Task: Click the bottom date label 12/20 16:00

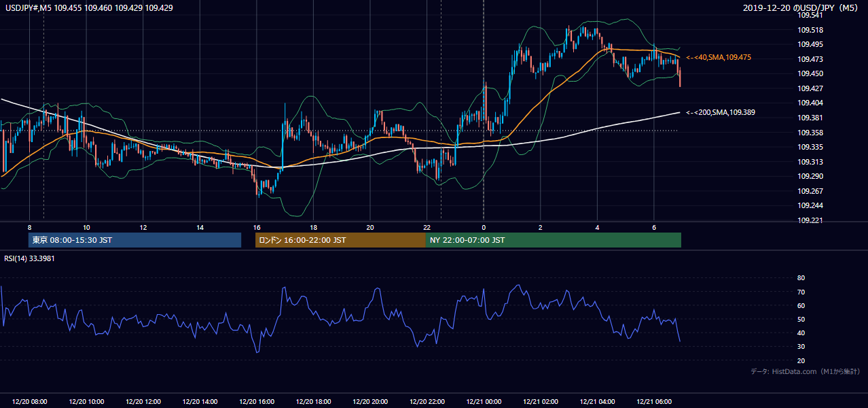Action: click(257, 402)
